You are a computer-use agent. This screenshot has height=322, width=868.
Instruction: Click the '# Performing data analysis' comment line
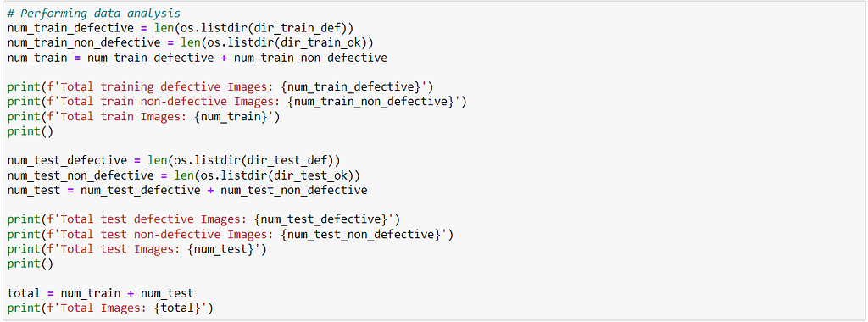point(93,14)
